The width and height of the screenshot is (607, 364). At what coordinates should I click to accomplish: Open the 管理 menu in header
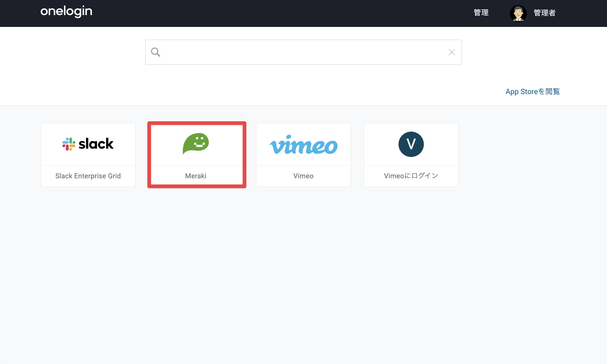[x=481, y=13]
